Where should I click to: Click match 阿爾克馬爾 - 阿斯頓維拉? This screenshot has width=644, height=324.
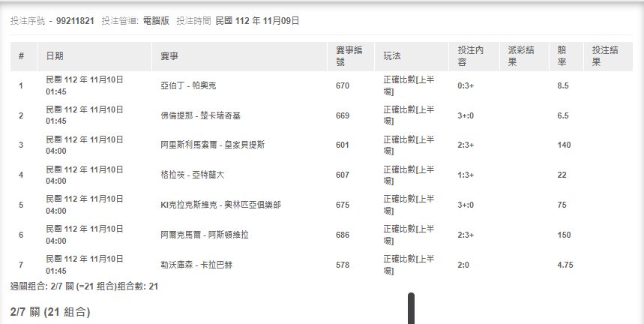(x=205, y=235)
